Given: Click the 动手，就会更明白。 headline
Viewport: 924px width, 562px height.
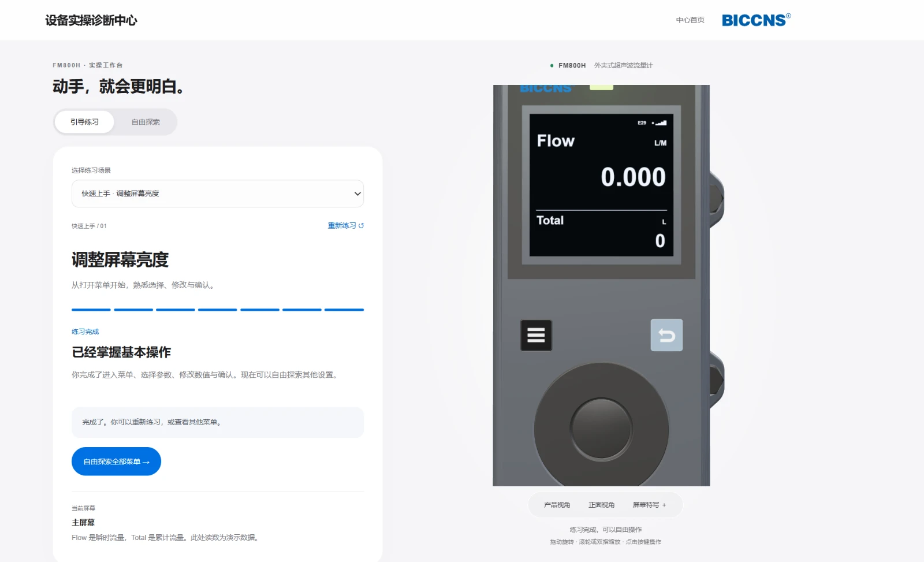Looking at the screenshot, I should click(x=119, y=87).
